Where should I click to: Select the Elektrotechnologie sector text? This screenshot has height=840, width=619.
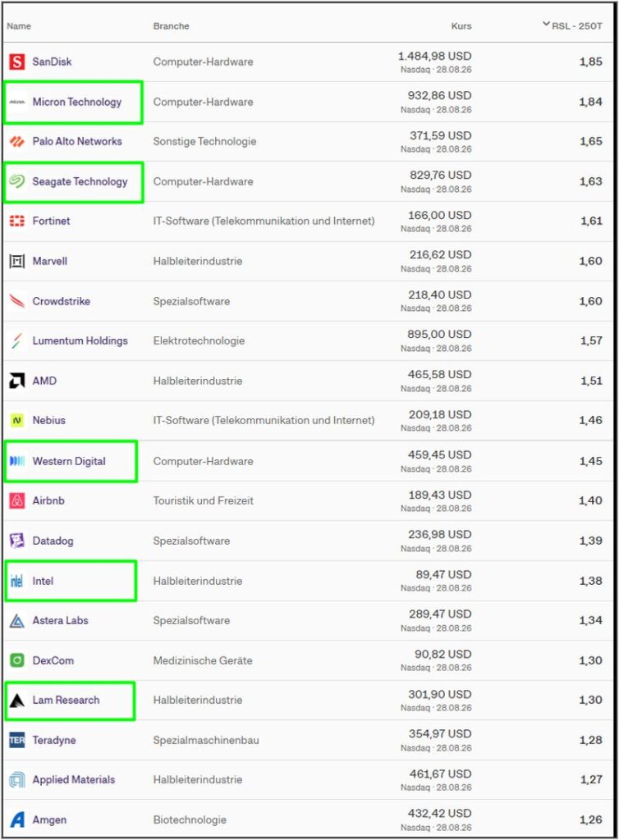click(x=199, y=340)
